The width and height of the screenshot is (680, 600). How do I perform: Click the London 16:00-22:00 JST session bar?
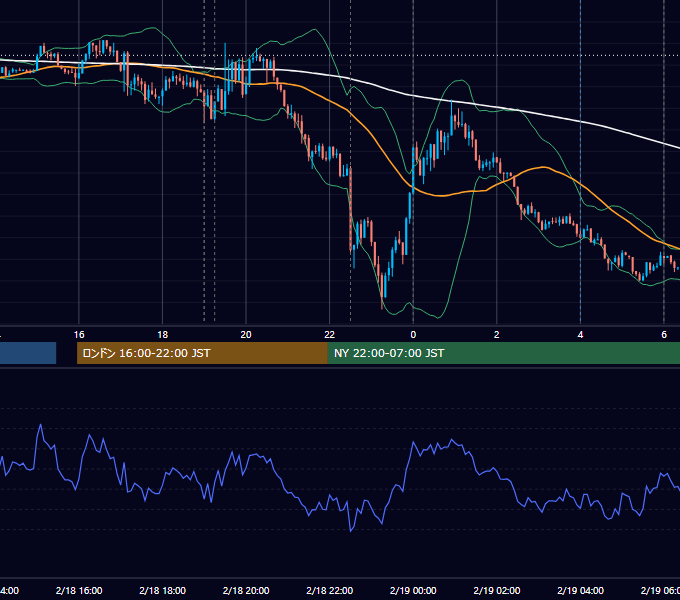click(x=202, y=353)
